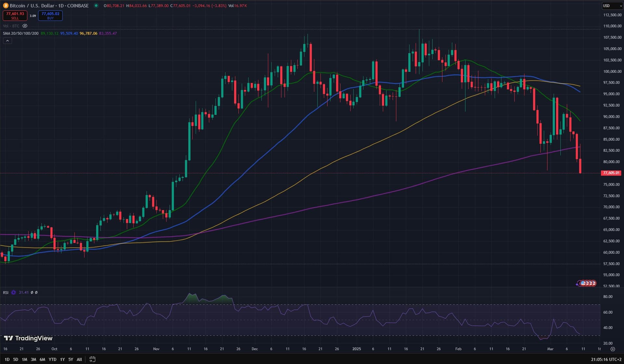This screenshot has height=364, width=624.
Task: Click the US economic event flag icons
Action: [588, 283]
